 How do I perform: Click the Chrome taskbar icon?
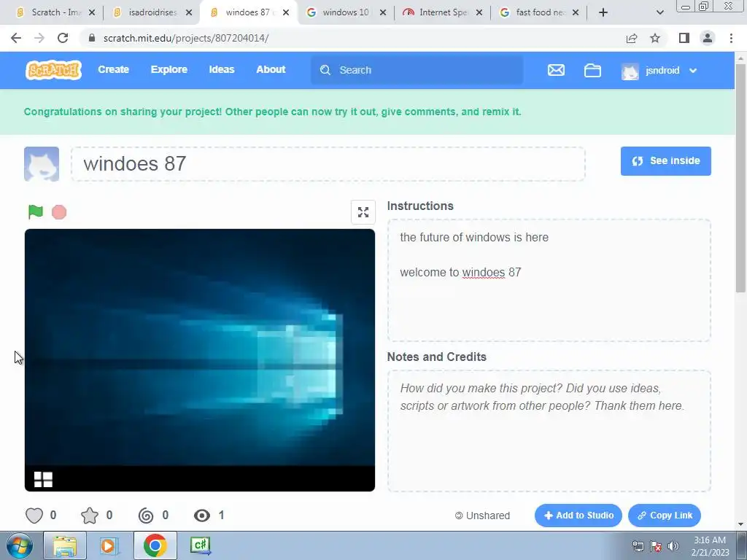click(155, 545)
